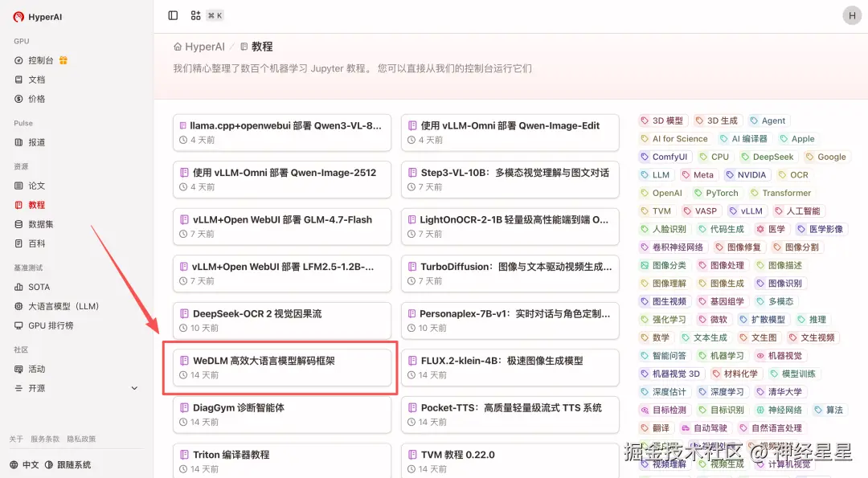Open LFM2.5-1.2B tutorial card

tap(282, 274)
